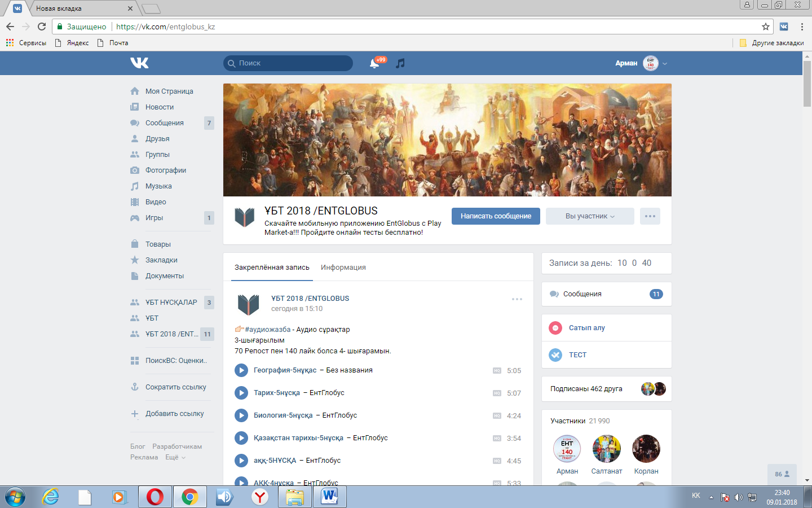
Task: Click the Написать сообщение button
Action: point(496,216)
